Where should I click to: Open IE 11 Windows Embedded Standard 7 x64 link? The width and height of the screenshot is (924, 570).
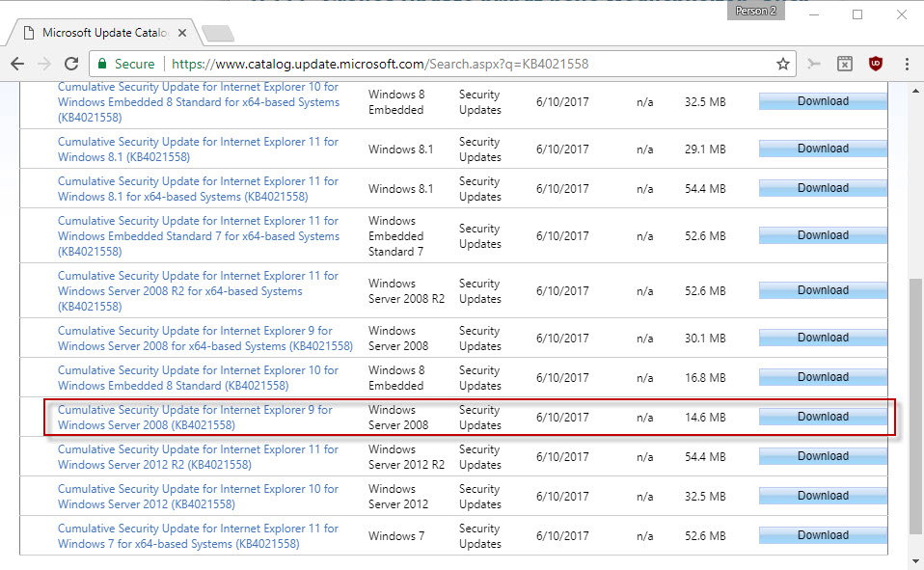[199, 235]
